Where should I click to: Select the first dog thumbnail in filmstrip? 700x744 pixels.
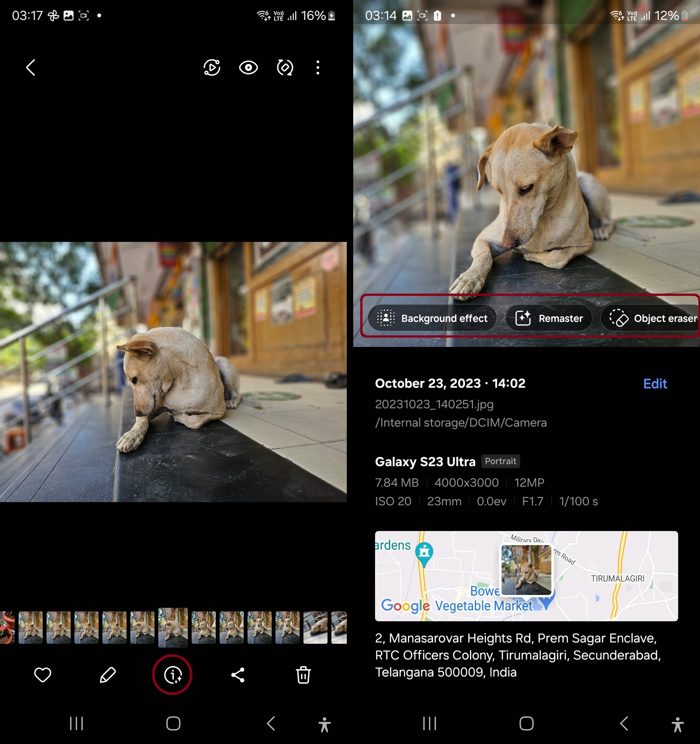click(31, 627)
